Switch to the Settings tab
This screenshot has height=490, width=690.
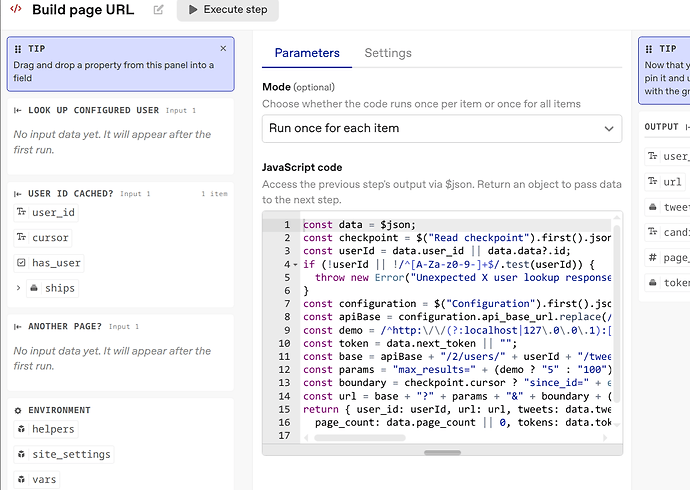point(388,53)
